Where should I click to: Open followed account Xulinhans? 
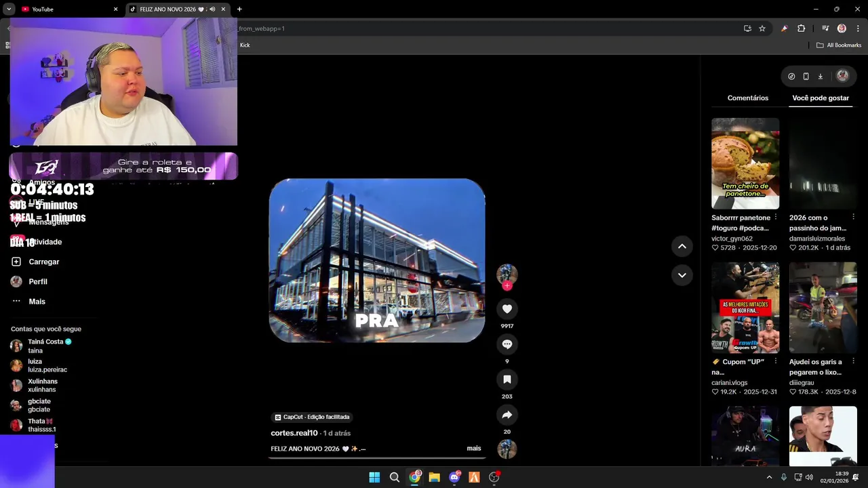click(x=35, y=385)
